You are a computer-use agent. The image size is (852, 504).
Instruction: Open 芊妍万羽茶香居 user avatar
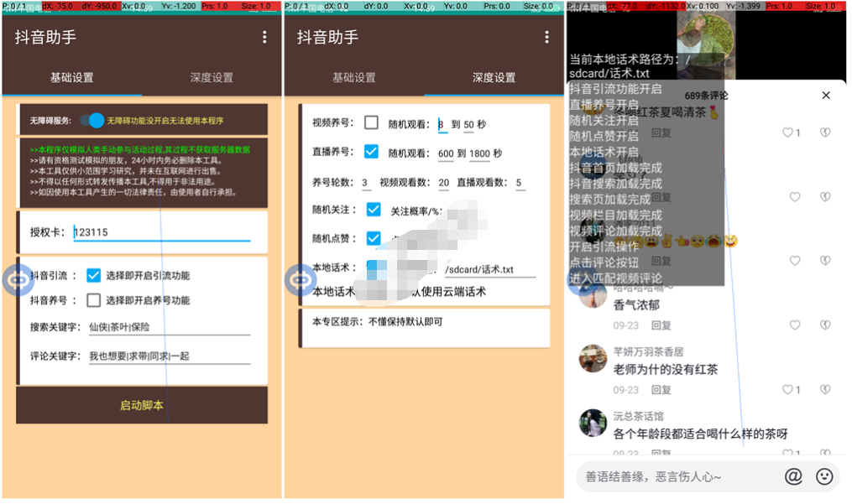coord(593,358)
